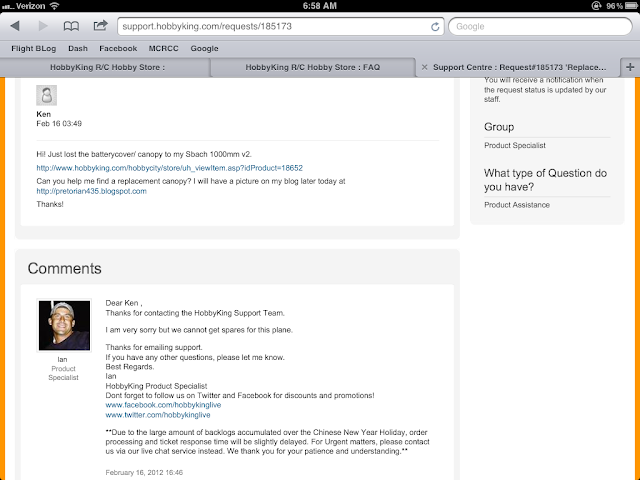Click the 'Group' sidebar heading

click(x=499, y=127)
